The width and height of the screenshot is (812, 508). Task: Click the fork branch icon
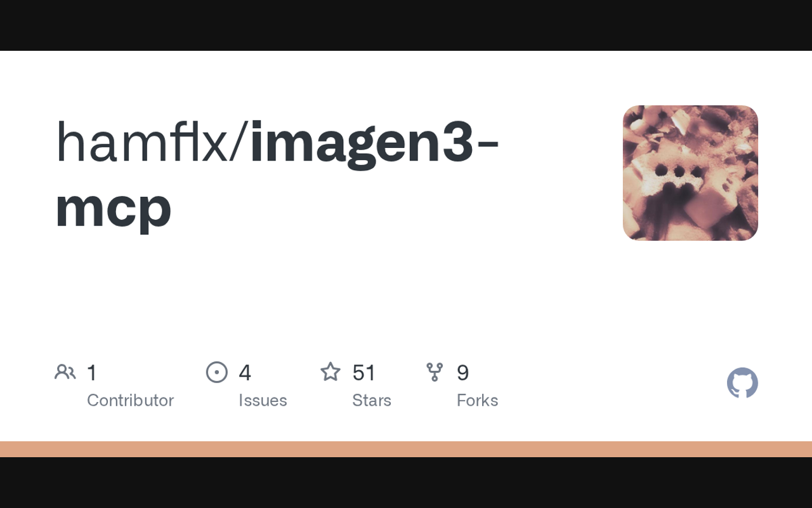click(435, 372)
